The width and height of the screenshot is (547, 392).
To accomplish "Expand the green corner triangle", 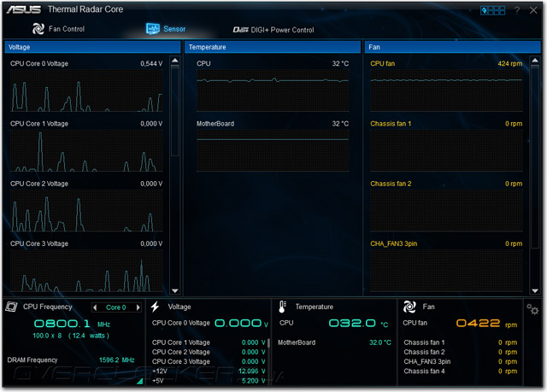I will pos(140,381).
